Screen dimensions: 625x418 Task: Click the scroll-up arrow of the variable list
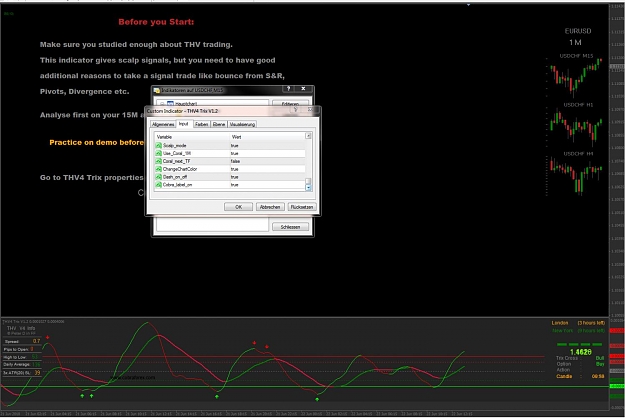(308, 136)
